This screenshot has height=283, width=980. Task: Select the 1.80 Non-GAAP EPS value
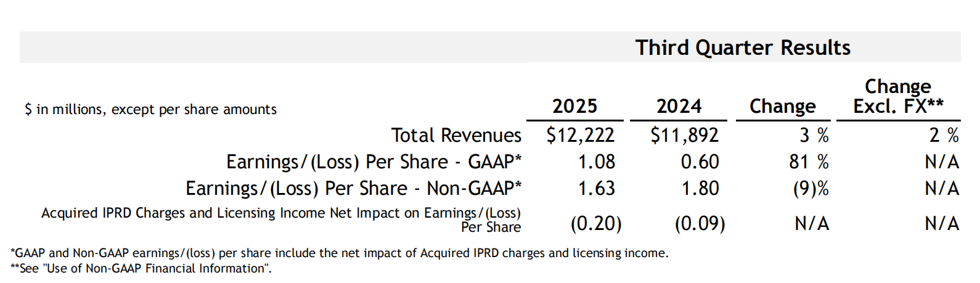(x=700, y=188)
